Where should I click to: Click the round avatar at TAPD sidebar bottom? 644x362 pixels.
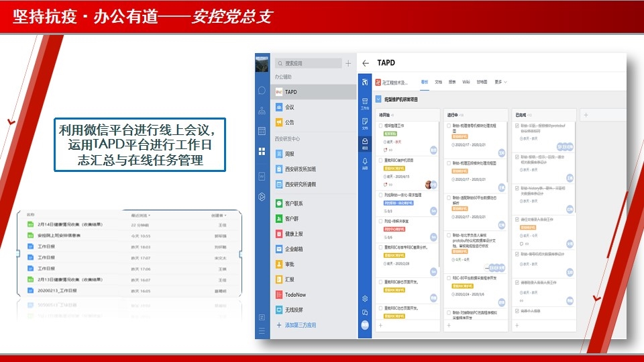click(365, 325)
